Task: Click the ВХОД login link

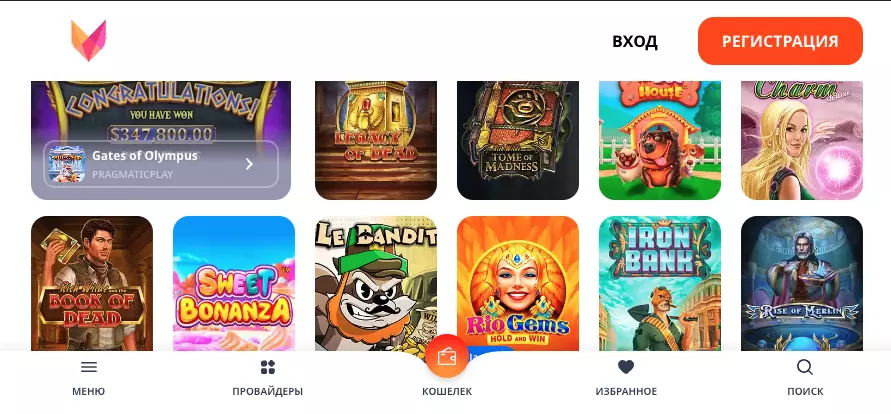Action: coord(635,41)
